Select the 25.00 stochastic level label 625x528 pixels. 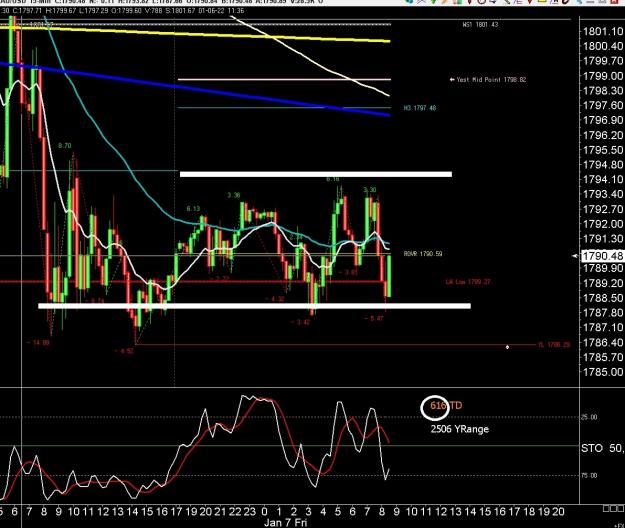[x=591, y=417]
